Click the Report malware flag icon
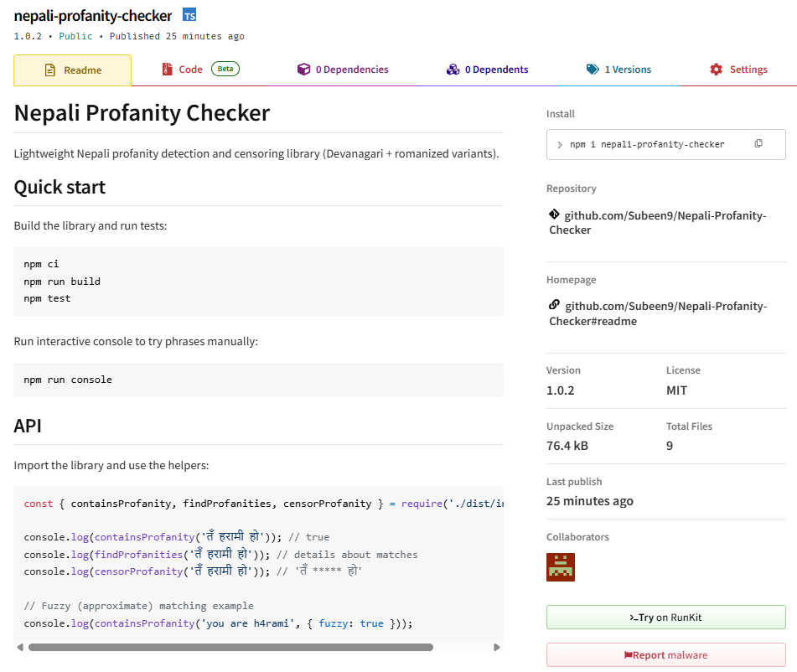Screen dimensions: 797x672 pos(628,655)
